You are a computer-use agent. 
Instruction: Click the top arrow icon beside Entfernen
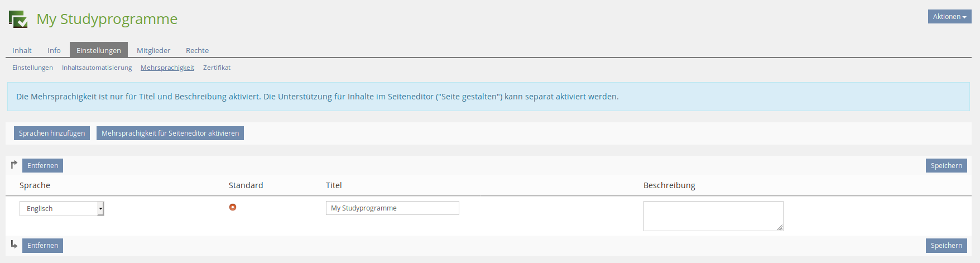14,165
